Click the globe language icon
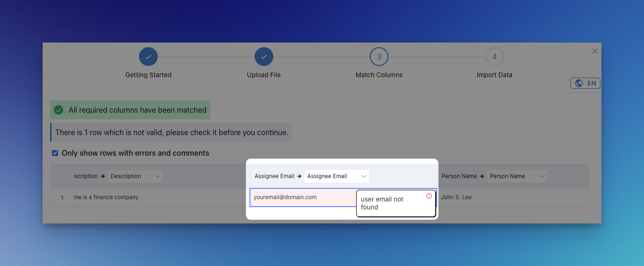 point(579,83)
